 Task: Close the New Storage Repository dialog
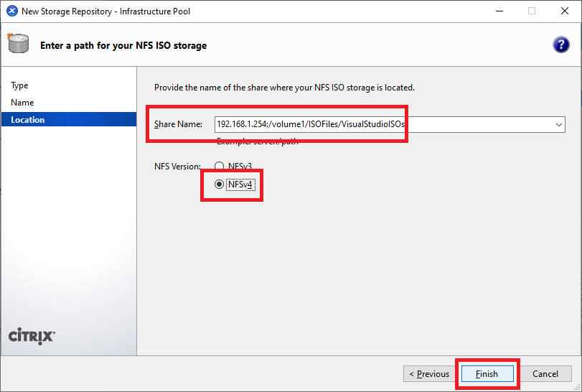pos(565,11)
